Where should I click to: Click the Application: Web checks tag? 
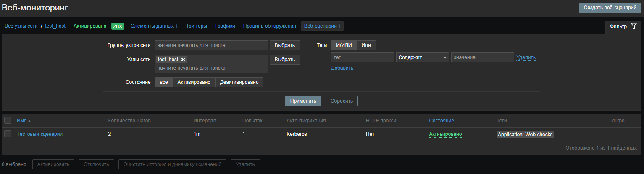click(x=525, y=135)
